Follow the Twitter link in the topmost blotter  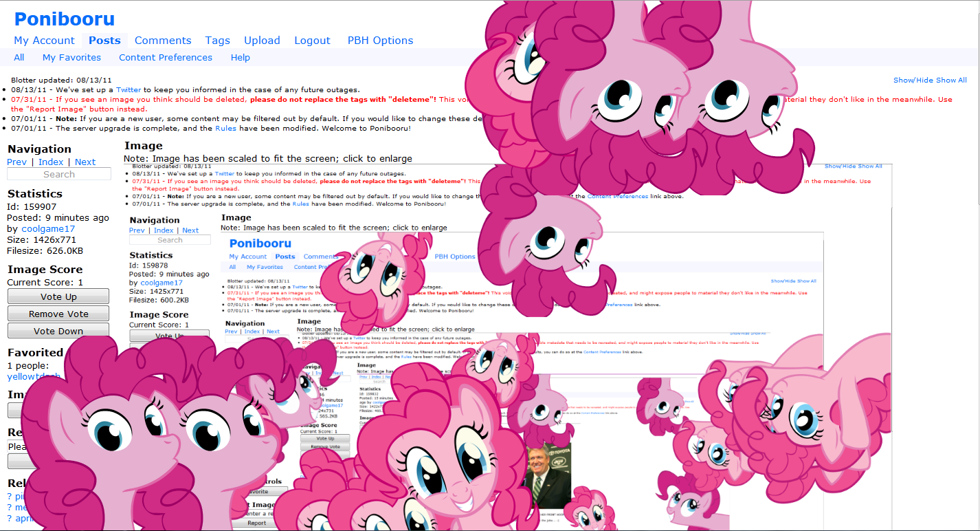[x=129, y=90]
